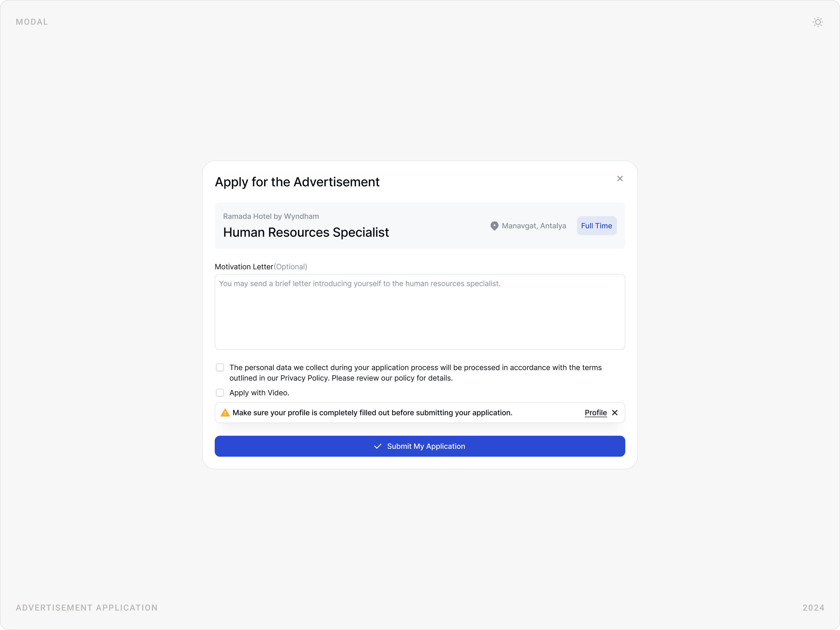
Task: Click the Ramada Hotel by Wyndham label
Action: [x=271, y=216]
